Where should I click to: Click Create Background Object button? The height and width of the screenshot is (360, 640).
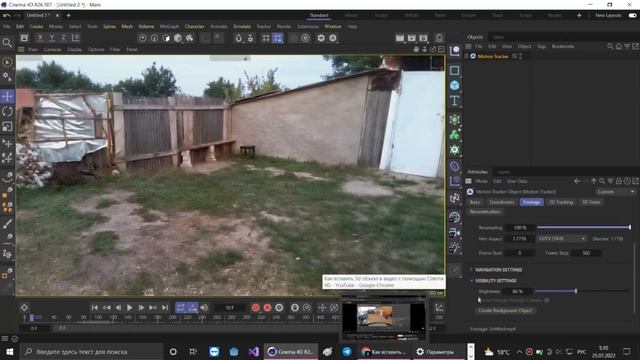[505, 311]
